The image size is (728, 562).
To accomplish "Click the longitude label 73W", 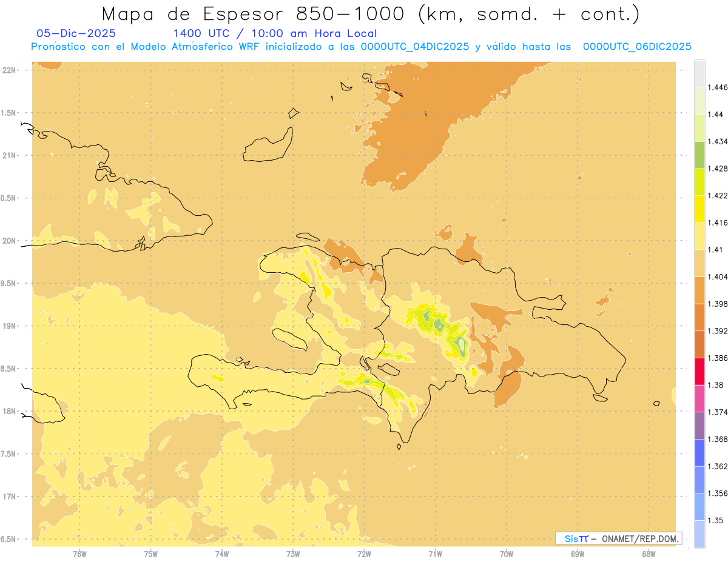I will click(x=293, y=554).
